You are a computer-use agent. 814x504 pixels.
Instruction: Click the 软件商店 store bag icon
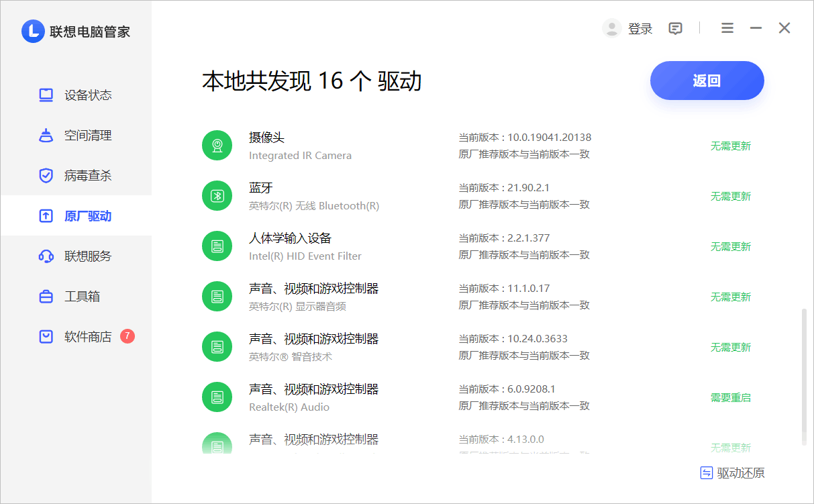click(46, 337)
